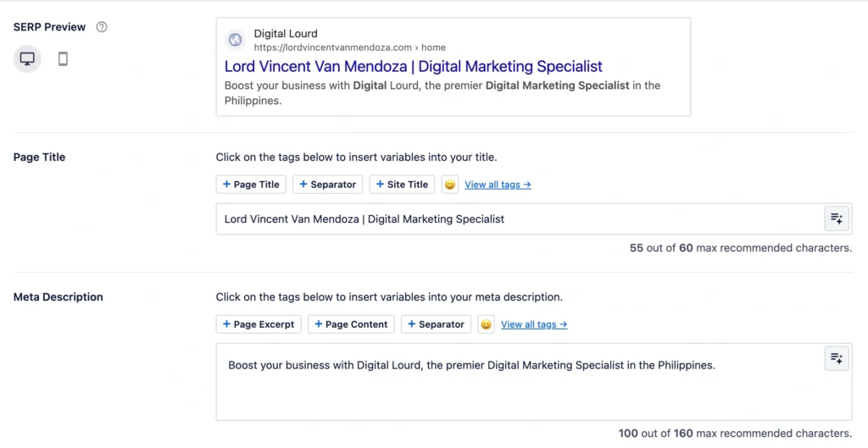Click inside the Meta Description text area

(534, 382)
